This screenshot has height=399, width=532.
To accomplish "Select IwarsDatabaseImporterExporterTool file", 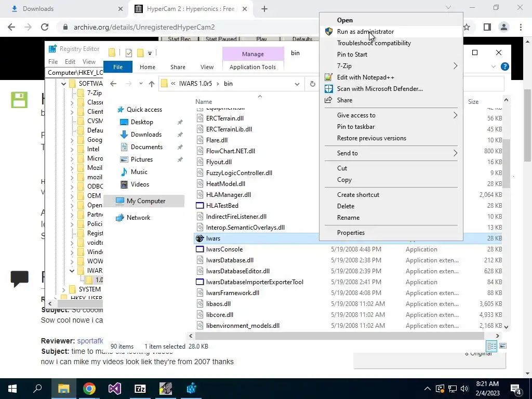I will [255, 282].
